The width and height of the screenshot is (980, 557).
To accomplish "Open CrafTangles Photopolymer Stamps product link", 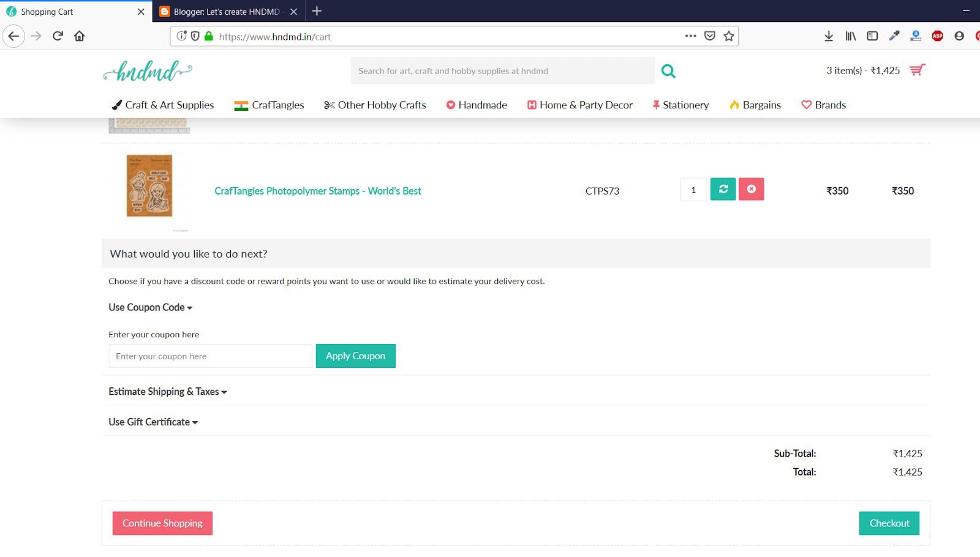I will (318, 191).
